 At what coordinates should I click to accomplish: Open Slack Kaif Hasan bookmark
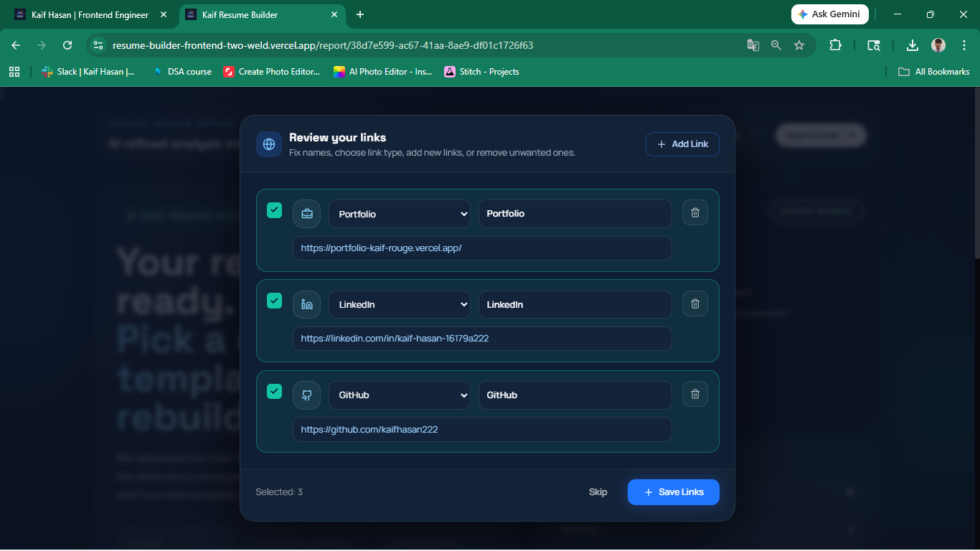tap(88, 72)
